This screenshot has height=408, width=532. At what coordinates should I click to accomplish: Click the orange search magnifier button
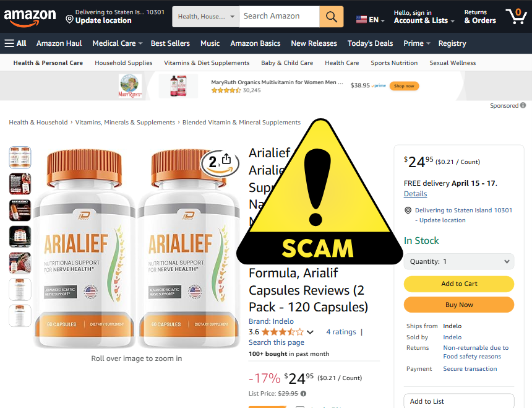coord(331,16)
